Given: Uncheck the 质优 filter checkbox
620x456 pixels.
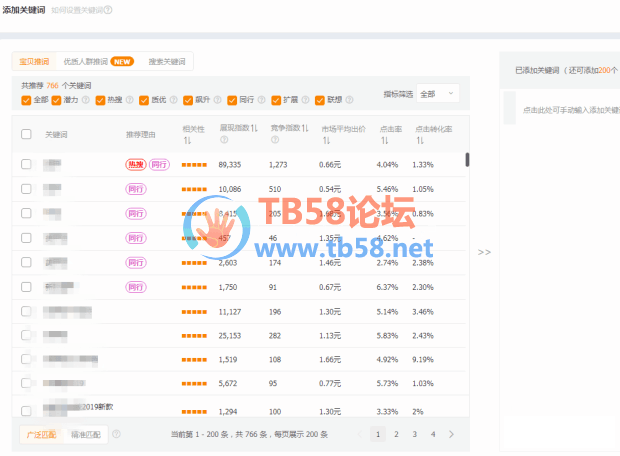Looking at the screenshot, I should click(144, 100).
